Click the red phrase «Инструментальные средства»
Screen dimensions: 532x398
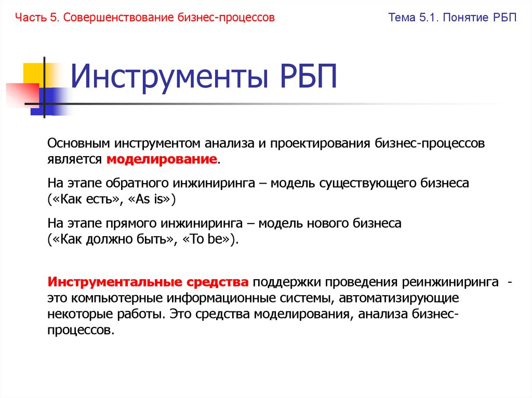tap(147, 281)
